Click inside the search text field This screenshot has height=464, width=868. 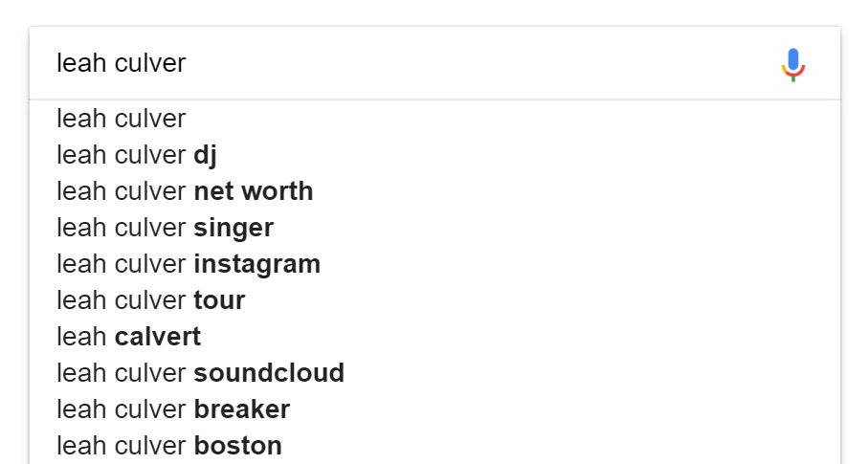383,64
